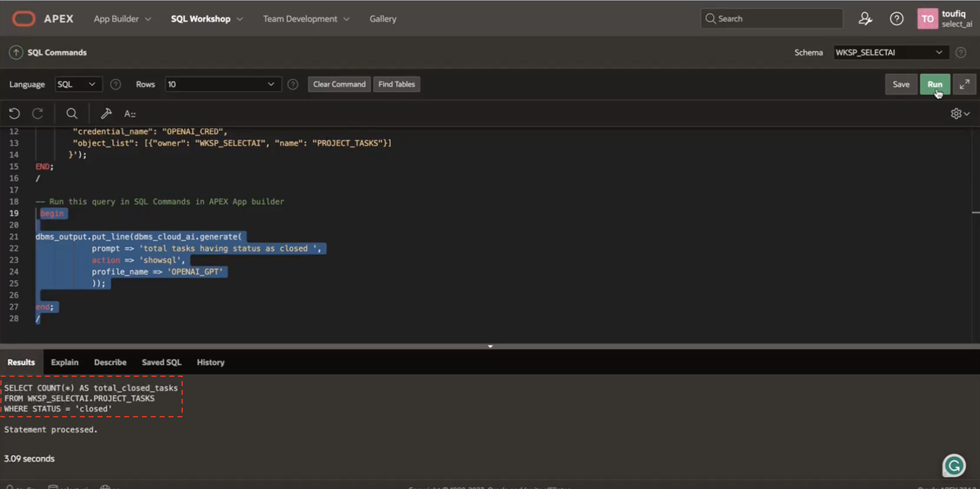Click the Grammarly floating icon
Viewport: 980px width, 489px height.
(x=954, y=465)
